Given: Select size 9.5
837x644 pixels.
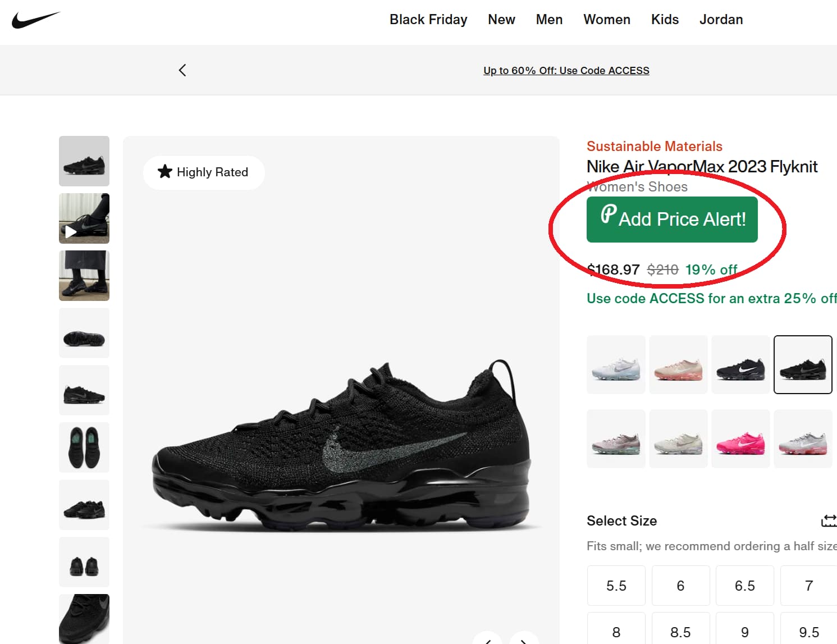Looking at the screenshot, I should [x=808, y=631].
